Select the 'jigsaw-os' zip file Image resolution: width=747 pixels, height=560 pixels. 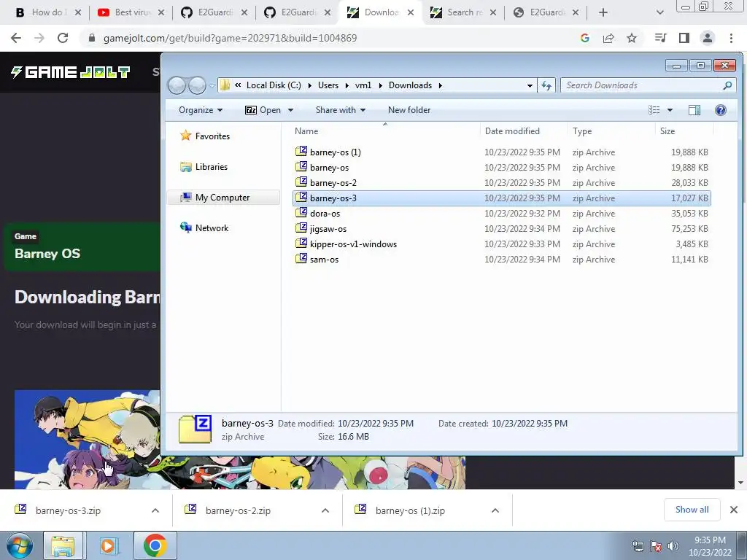click(501, 228)
